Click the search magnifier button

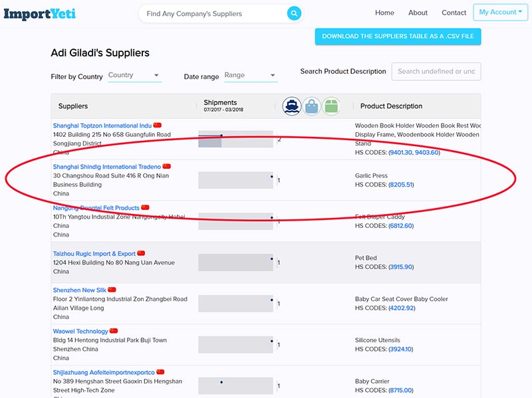point(294,13)
